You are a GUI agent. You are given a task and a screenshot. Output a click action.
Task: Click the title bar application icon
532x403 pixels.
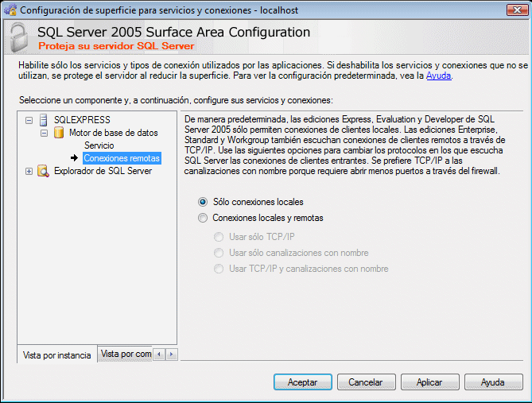click(x=10, y=10)
